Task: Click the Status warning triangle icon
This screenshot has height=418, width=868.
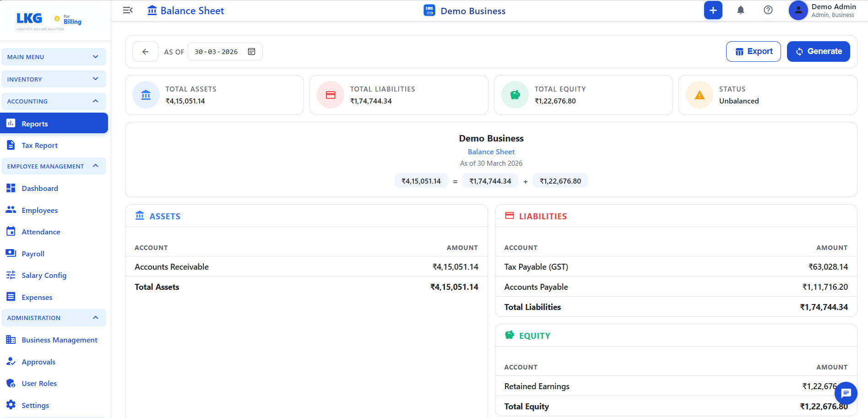Action: pos(700,95)
